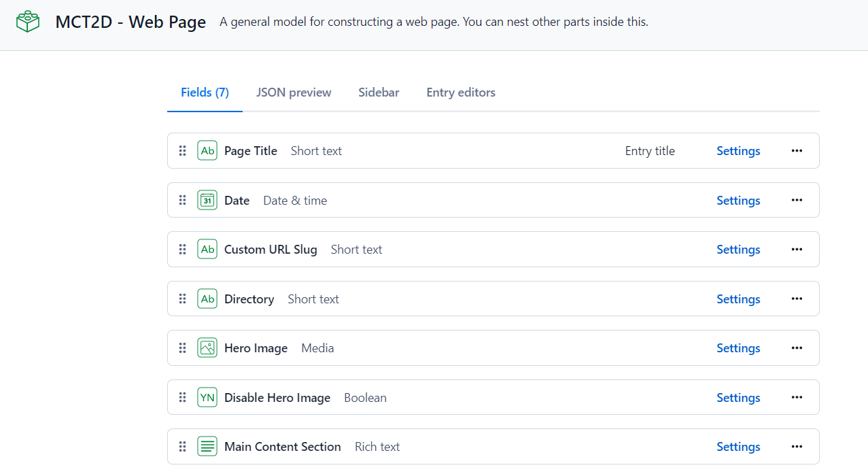Screen dimensions: 868x474
Task: Click the Media type label
Action: click(x=317, y=348)
